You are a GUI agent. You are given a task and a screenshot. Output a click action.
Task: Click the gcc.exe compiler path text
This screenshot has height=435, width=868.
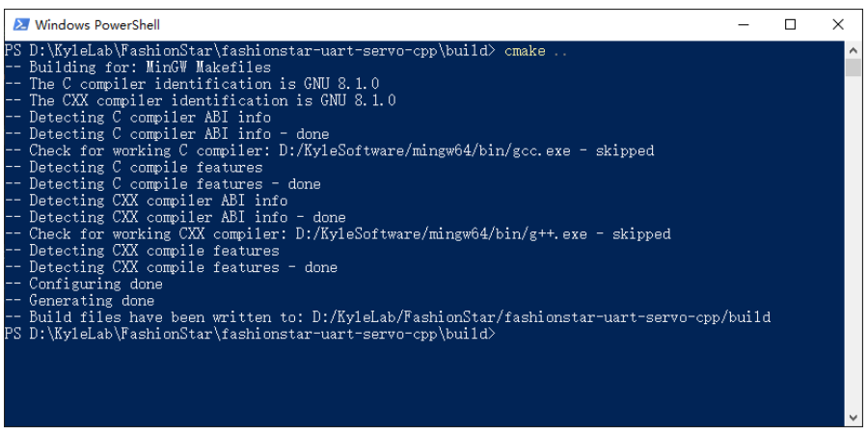[x=440, y=150]
